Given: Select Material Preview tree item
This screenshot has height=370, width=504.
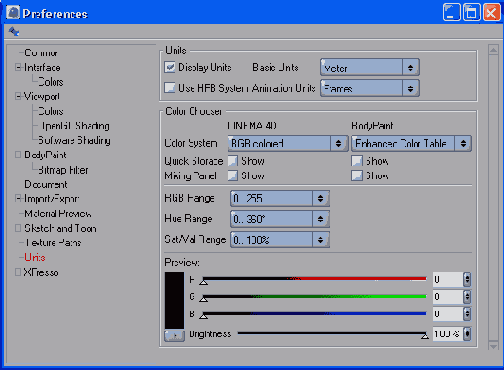Looking at the screenshot, I should coord(58,213).
